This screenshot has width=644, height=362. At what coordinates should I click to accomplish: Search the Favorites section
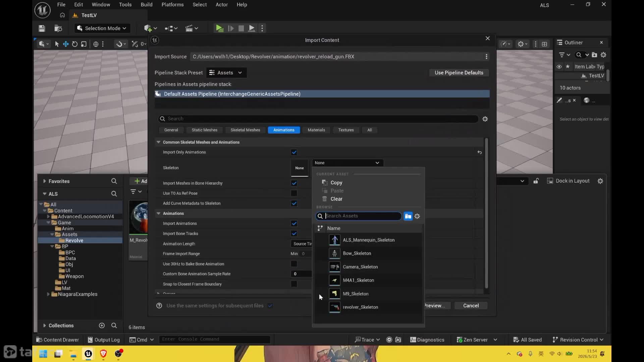114,181
